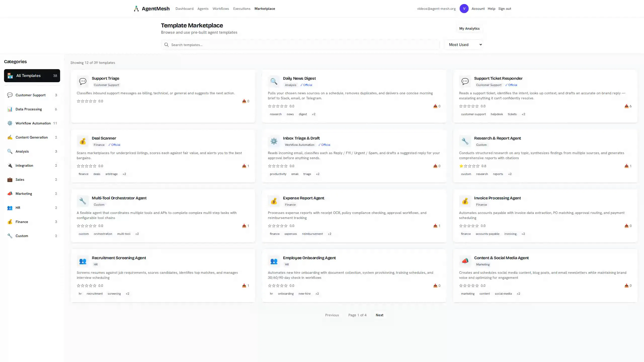Click the 'Page 1 of 4' indicator

pos(357,315)
